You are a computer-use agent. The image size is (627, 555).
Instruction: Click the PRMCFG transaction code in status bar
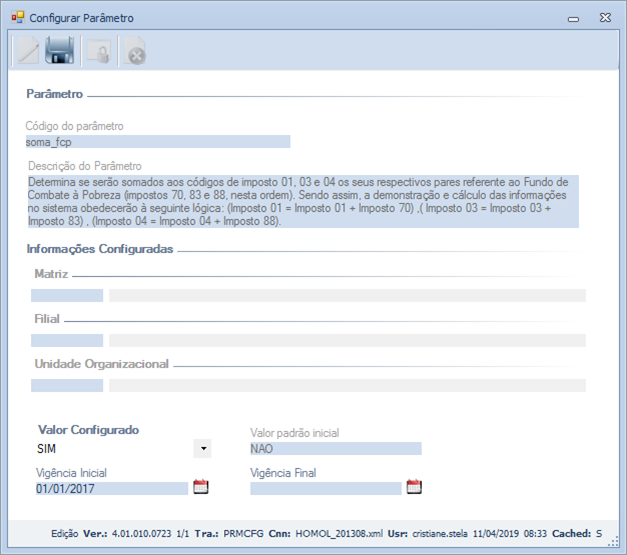244,534
